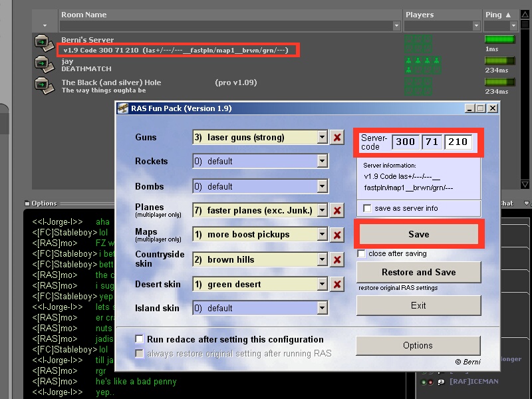
Task: Open the Maps dropdown list
Action: (x=323, y=235)
